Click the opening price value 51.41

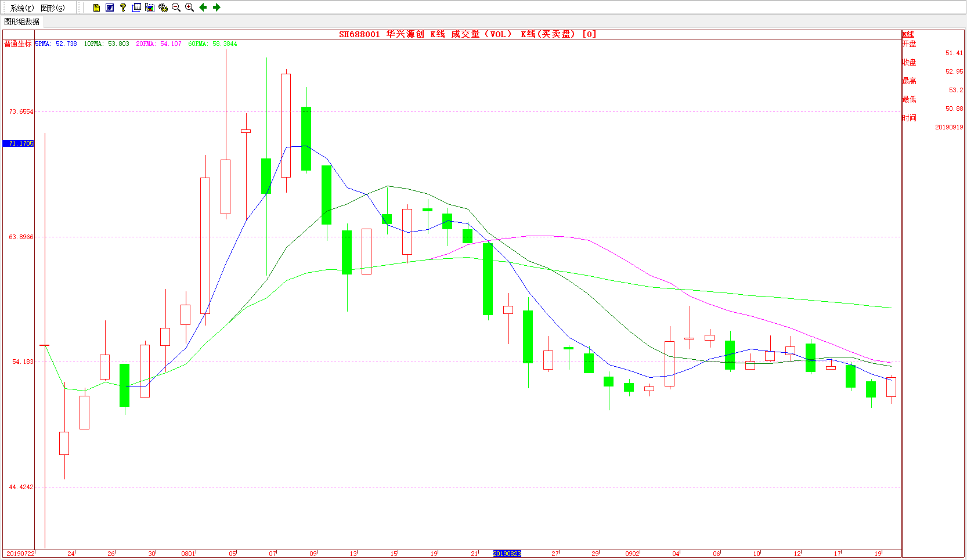tap(954, 53)
